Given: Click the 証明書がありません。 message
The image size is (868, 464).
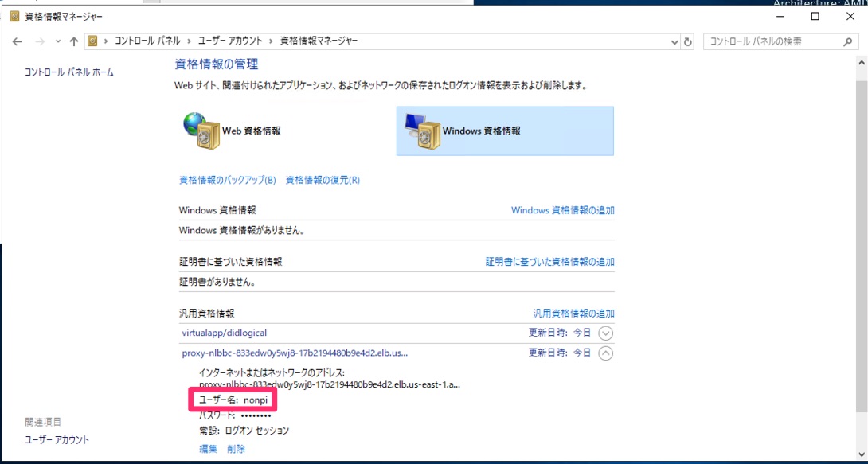Looking at the screenshot, I should [x=217, y=282].
